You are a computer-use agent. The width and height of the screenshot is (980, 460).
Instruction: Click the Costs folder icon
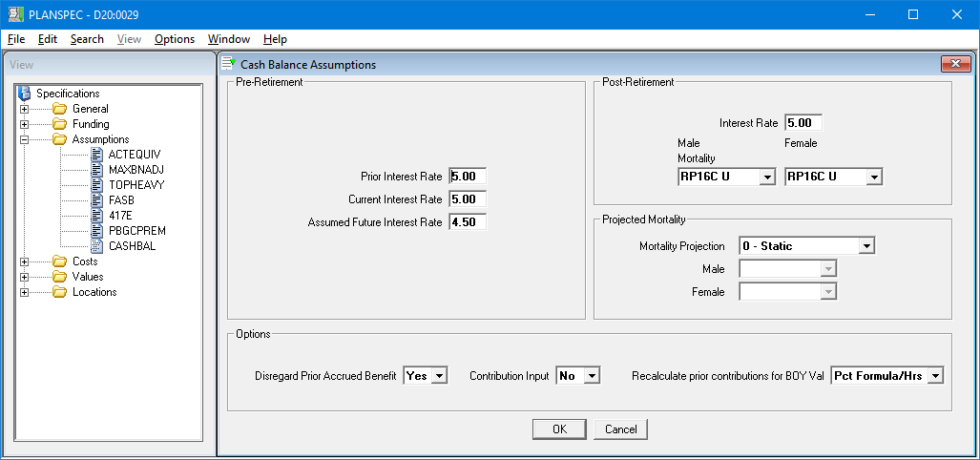click(x=59, y=261)
